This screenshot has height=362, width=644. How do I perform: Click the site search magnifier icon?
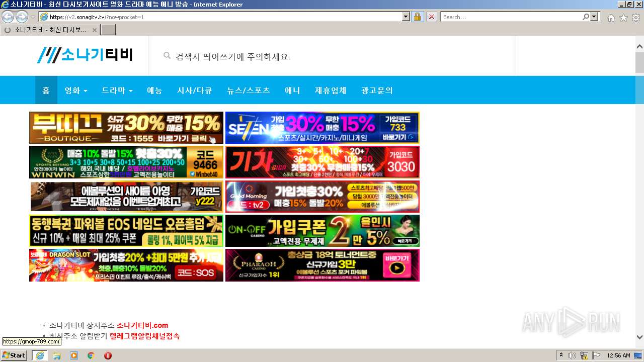pyautogui.click(x=167, y=56)
